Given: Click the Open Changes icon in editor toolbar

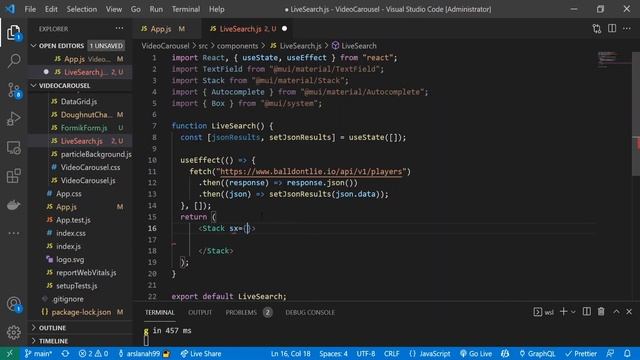Looking at the screenshot, I should point(597,29).
